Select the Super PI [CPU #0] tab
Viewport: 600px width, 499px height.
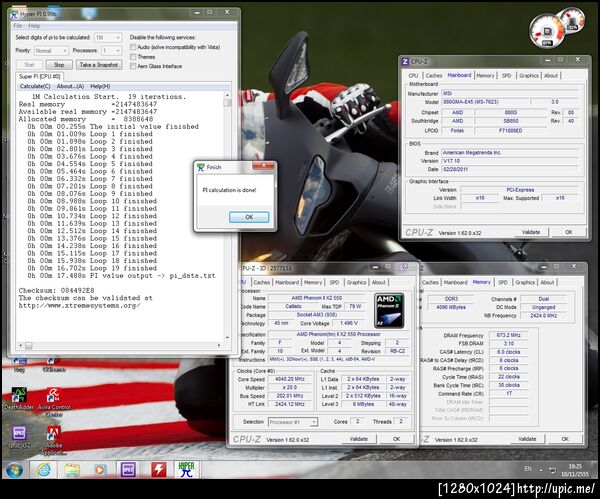click(x=39, y=77)
